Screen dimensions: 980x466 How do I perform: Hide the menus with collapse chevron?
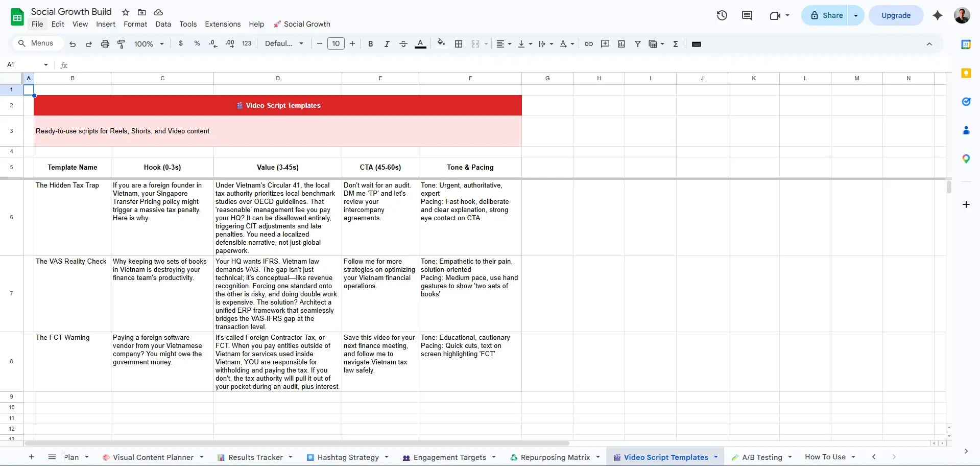tap(929, 44)
